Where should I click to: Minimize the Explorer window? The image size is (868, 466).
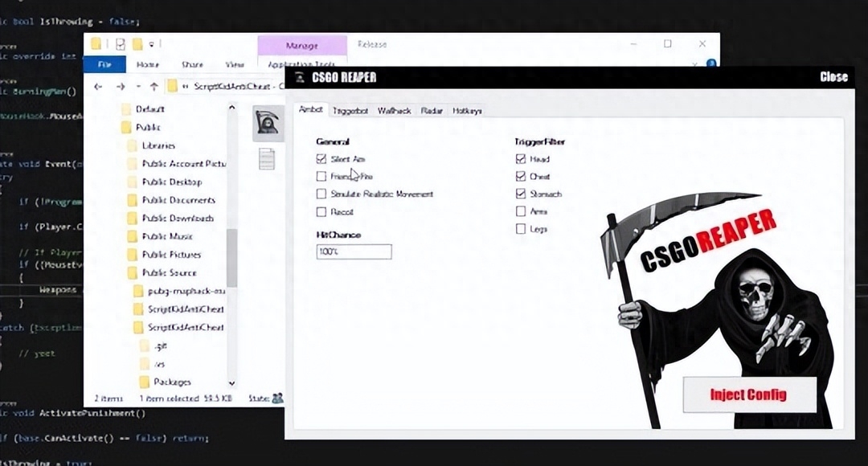tap(634, 43)
